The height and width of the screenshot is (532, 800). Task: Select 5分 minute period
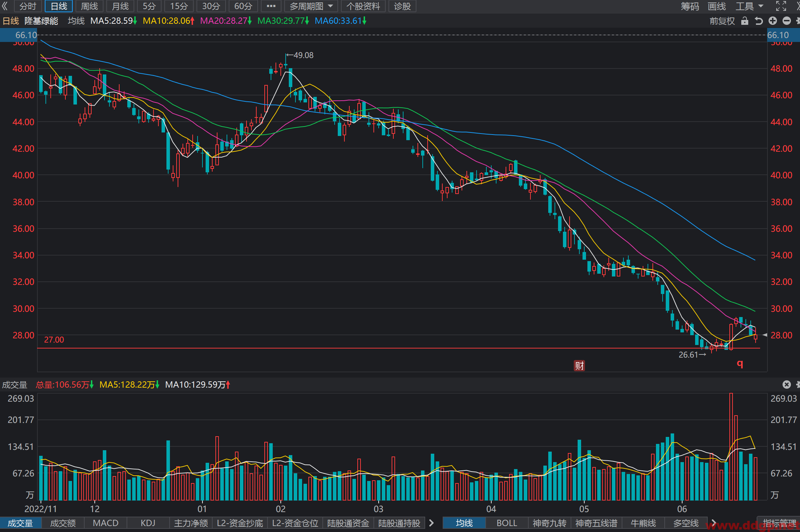pos(149,6)
